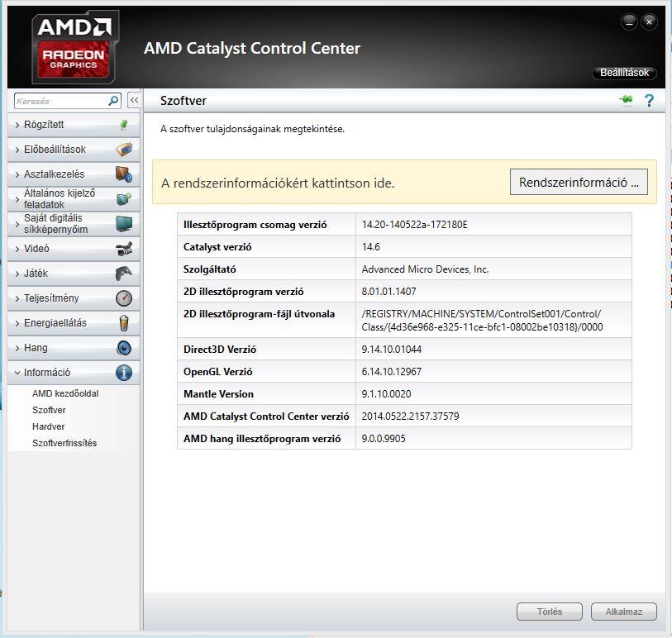Click the Általános kijelző feladatok icon

[124, 199]
